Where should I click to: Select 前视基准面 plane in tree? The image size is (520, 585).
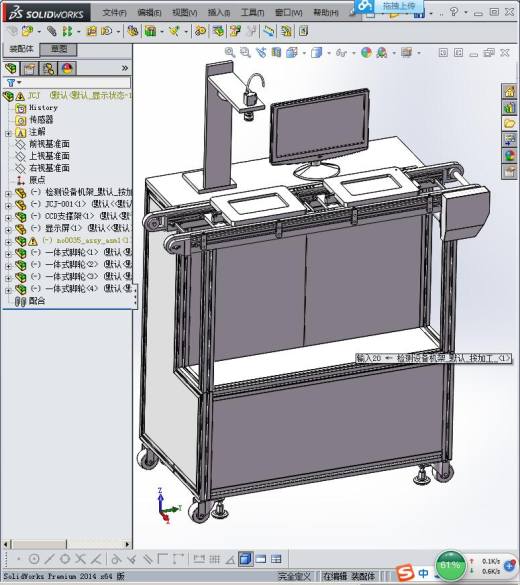click(43, 144)
